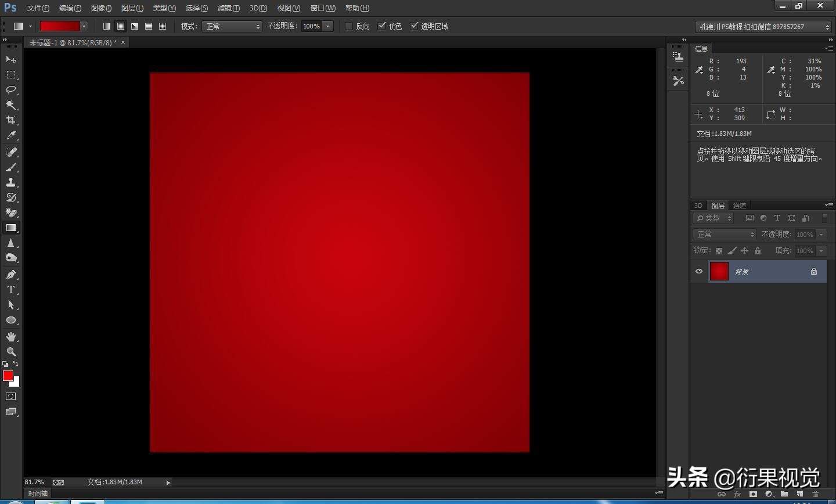Toggle Quick Mask mode
This screenshot has width=836, height=504.
pos(11,396)
